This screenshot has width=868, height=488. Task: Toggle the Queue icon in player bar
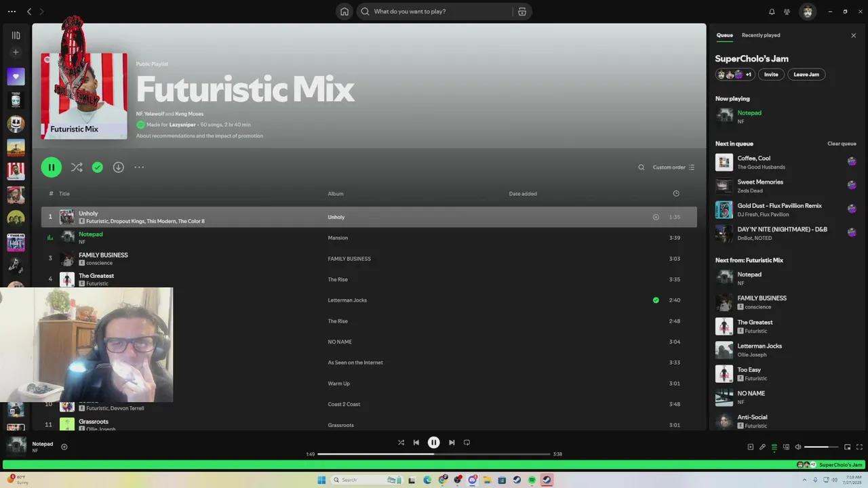[x=774, y=447]
